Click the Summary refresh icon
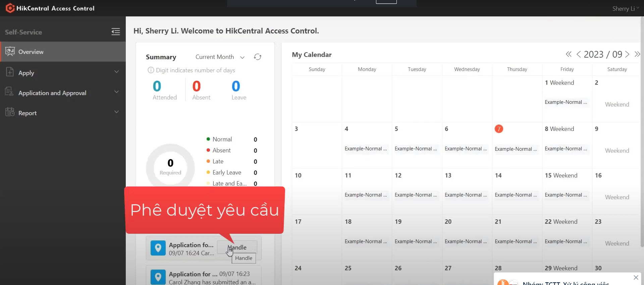The height and width of the screenshot is (285, 644). pyautogui.click(x=257, y=57)
